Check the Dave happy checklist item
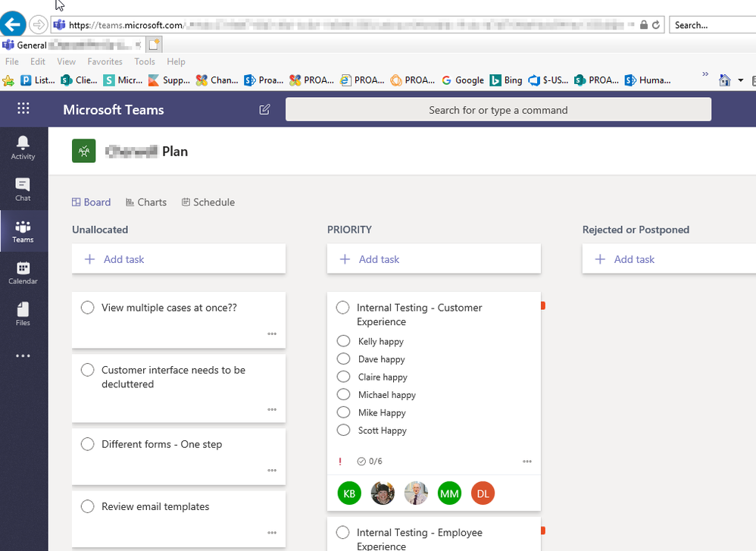 tap(343, 359)
